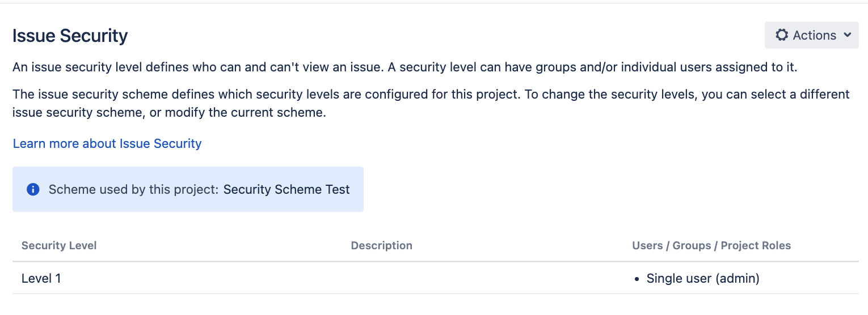Click the "Single user (admin)" entry
Image resolution: width=868 pixels, height=315 pixels.
pos(703,278)
